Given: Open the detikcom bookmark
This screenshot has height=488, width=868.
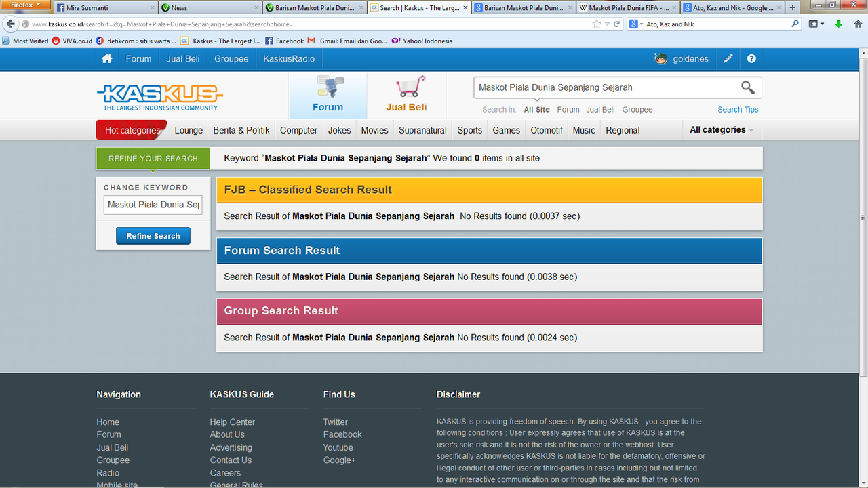Looking at the screenshot, I should pyautogui.click(x=136, y=41).
